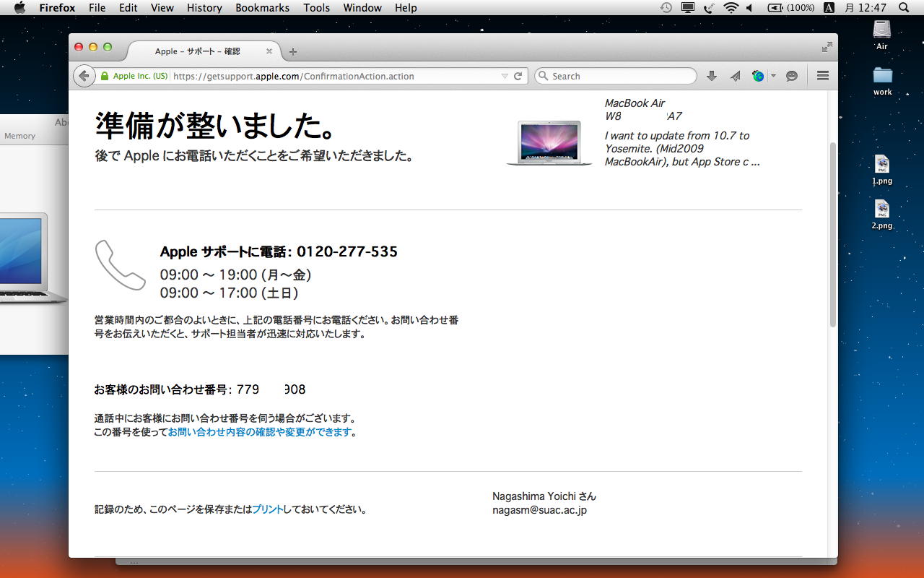This screenshot has width=924, height=578.
Task: Open the View menu
Action: pyautogui.click(x=162, y=8)
